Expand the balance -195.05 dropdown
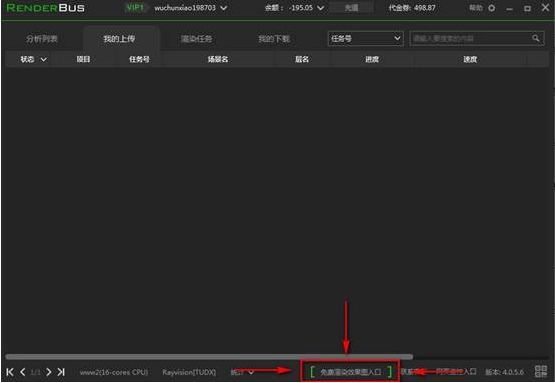The width and height of the screenshot is (555, 383). point(320,8)
